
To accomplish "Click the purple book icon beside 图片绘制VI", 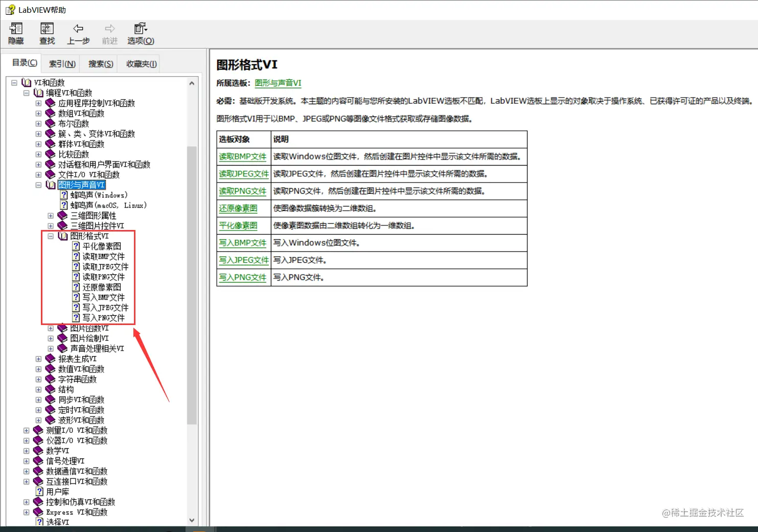I will pos(63,338).
